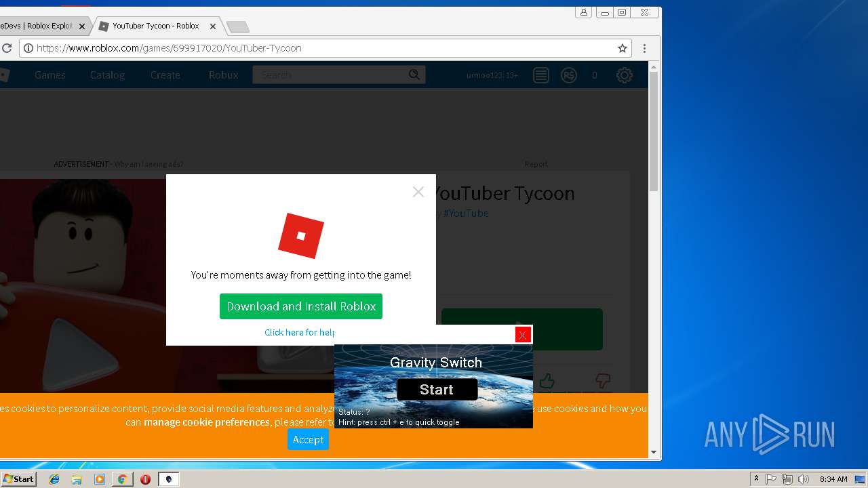Click the scrollbar up arrow
This screenshot has width=868, height=488.
(654, 66)
